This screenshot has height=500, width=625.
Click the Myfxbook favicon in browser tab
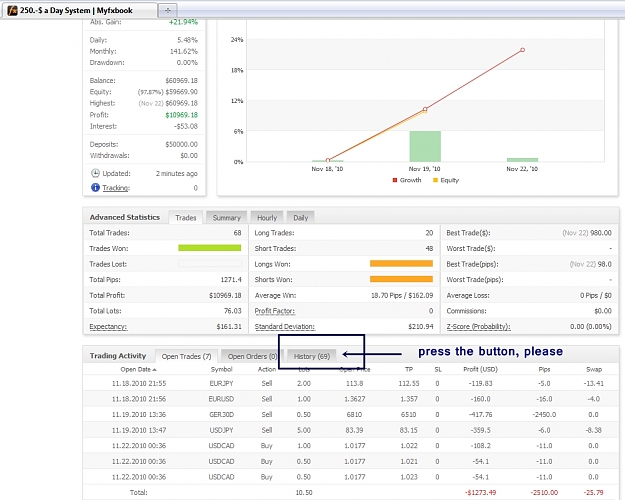12,10
